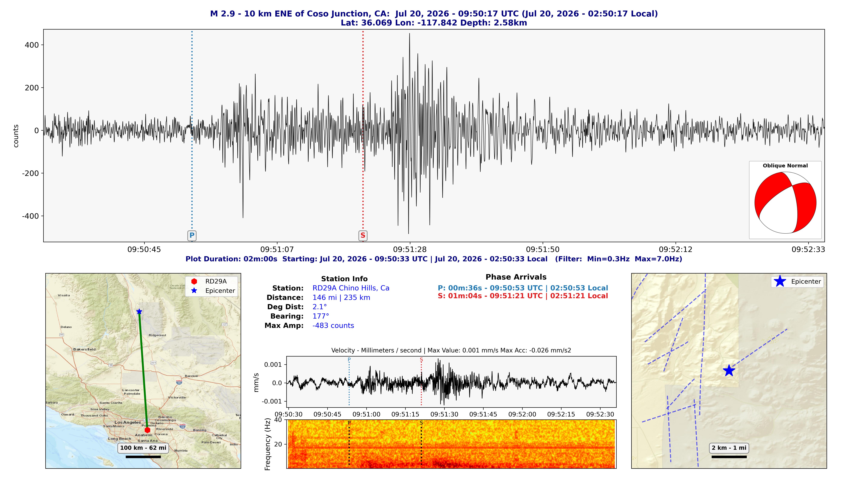This screenshot has width=868, height=488.
Task: Click the black dotted S line in the spectrogram
Action: pyautogui.click(x=421, y=445)
